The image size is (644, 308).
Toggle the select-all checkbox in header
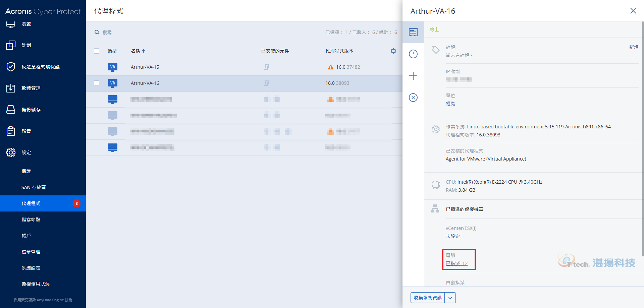[97, 51]
